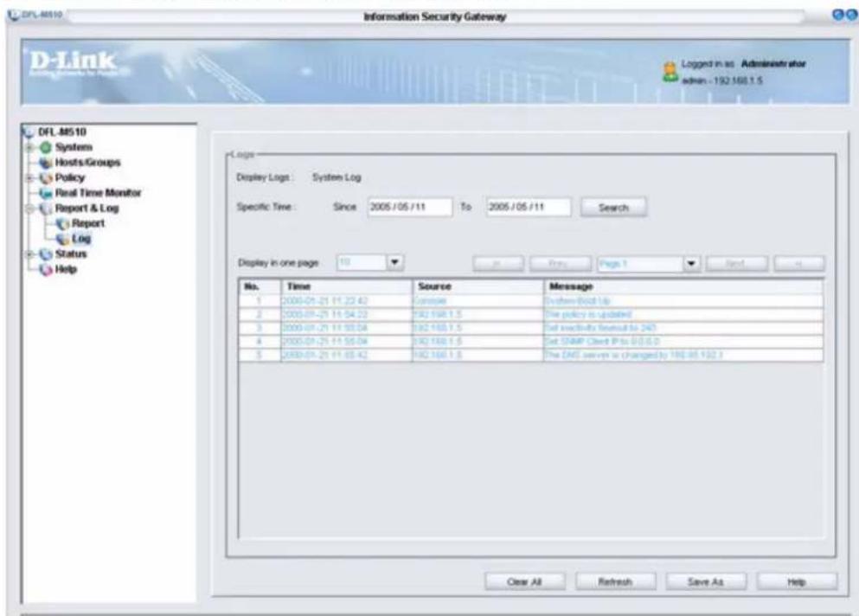Image resolution: width=859 pixels, height=616 pixels.
Task: Click the Help icon in tree
Action: coord(46,270)
